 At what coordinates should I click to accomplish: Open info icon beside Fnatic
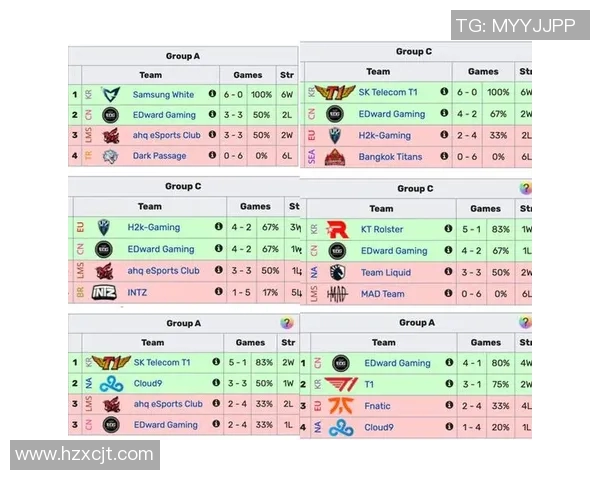tap(449, 405)
